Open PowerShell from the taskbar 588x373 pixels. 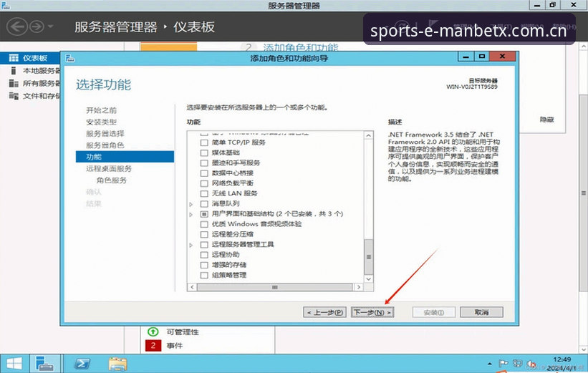pos(82,364)
